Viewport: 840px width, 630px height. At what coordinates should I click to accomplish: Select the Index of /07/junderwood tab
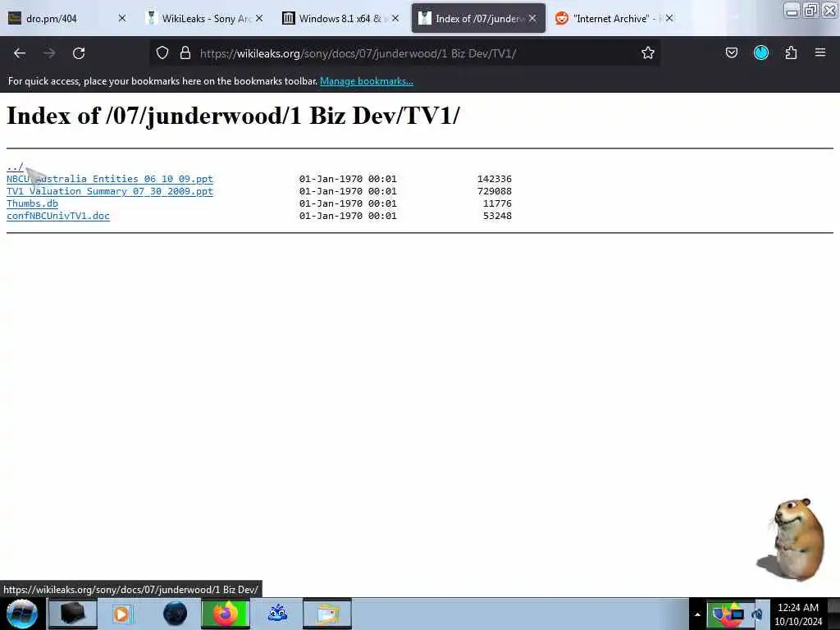[x=477, y=18]
